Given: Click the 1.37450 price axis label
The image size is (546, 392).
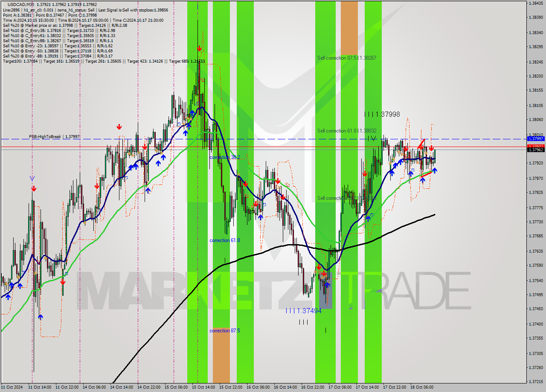Looking at the screenshot, I should (x=536, y=309).
